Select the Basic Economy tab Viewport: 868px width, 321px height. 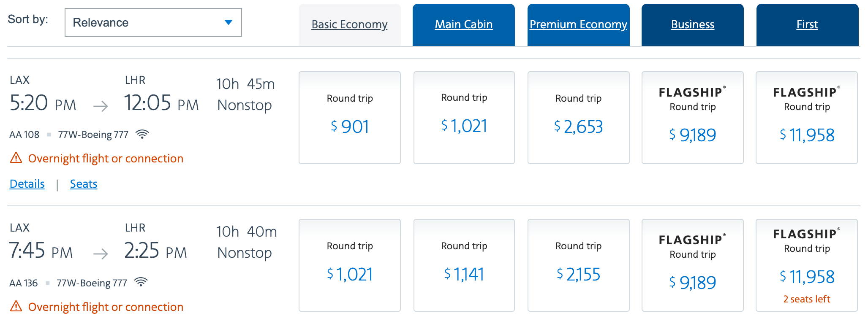(349, 24)
